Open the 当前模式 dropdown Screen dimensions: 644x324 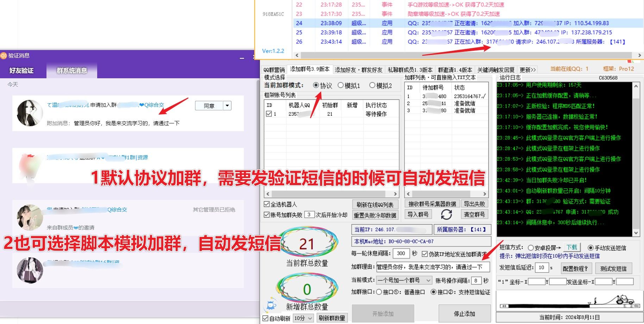tap(404, 280)
